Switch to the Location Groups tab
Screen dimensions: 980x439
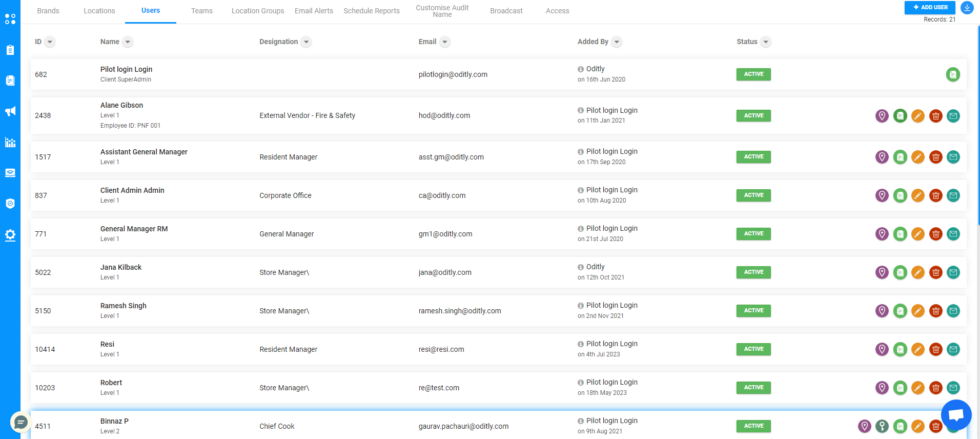pos(258,11)
